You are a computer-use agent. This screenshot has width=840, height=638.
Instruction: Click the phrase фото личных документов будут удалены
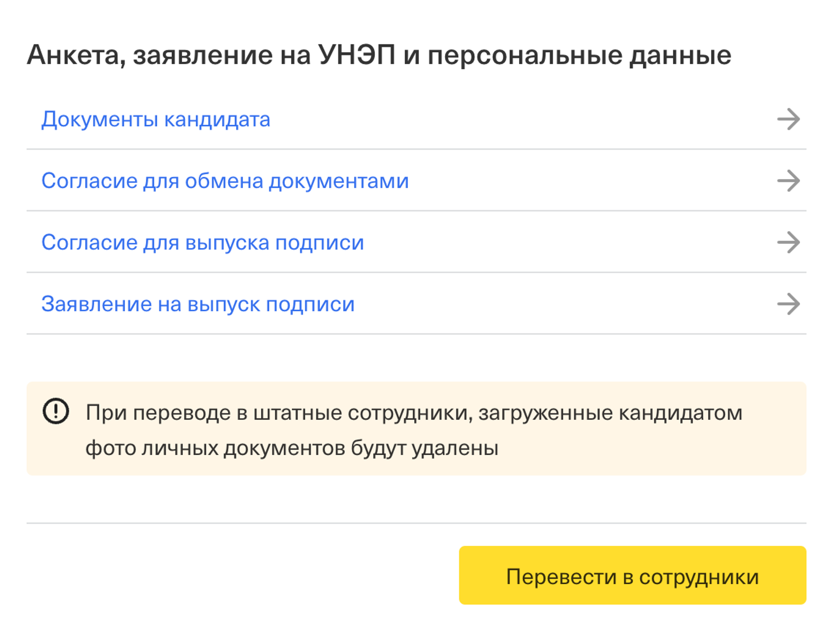click(x=292, y=448)
